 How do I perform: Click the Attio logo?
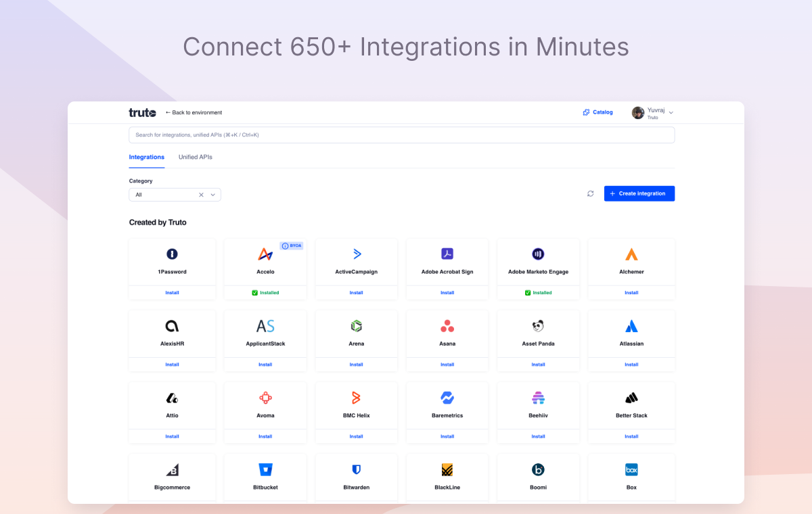[172, 398]
